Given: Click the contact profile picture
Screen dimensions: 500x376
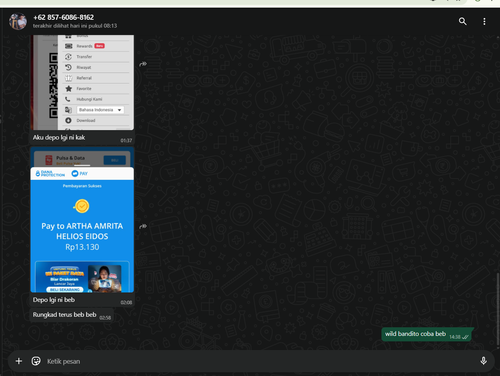Looking at the screenshot, I should [x=18, y=21].
